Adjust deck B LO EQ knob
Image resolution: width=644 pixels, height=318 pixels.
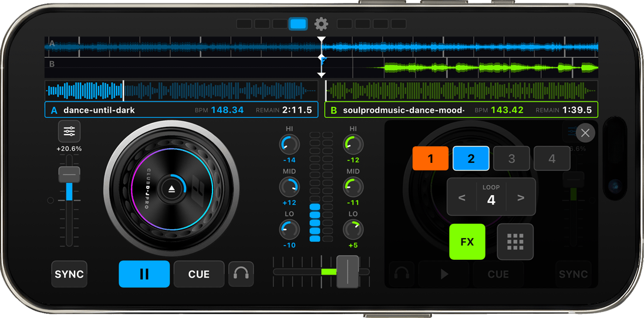coord(353,230)
